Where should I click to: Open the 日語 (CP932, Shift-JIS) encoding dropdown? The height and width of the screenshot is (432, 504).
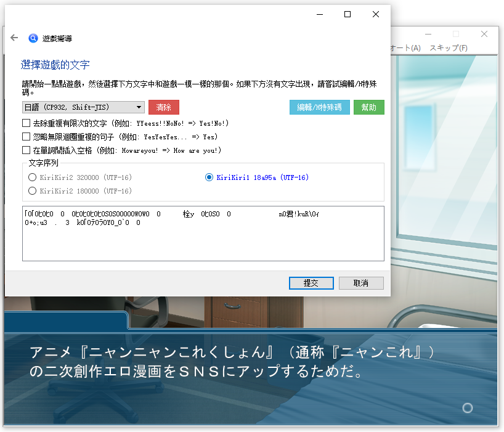point(83,107)
